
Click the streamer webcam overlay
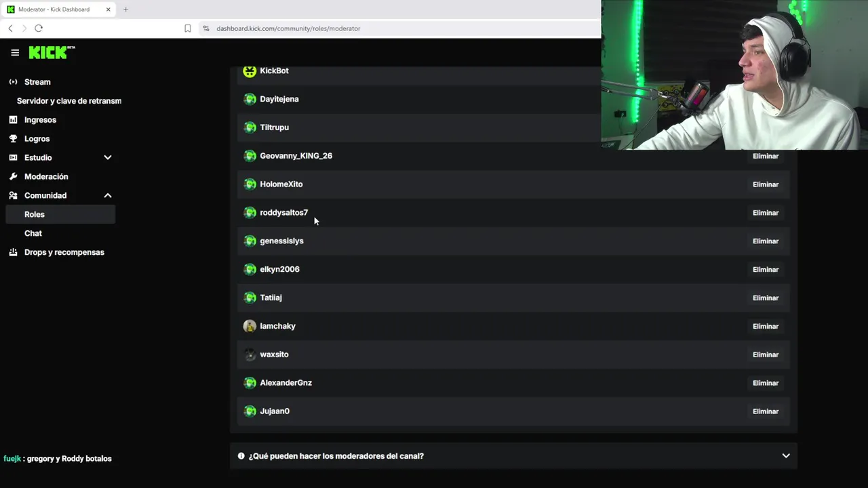pyautogui.click(x=734, y=75)
